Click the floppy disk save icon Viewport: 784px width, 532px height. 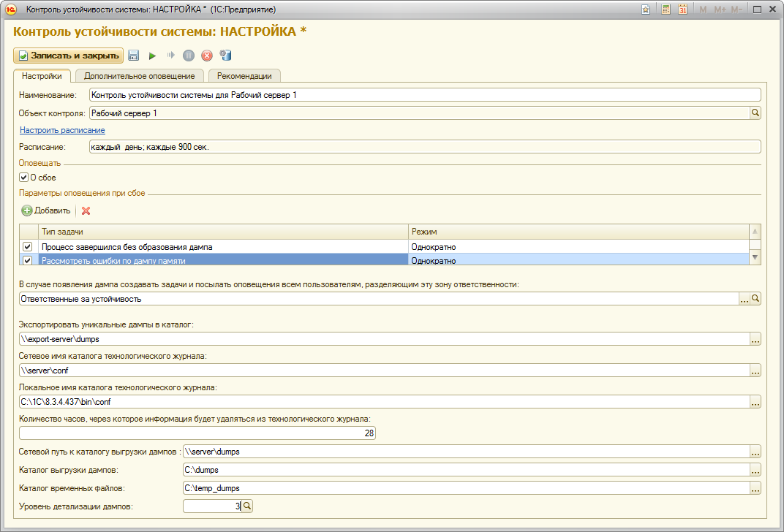coord(134,56)
